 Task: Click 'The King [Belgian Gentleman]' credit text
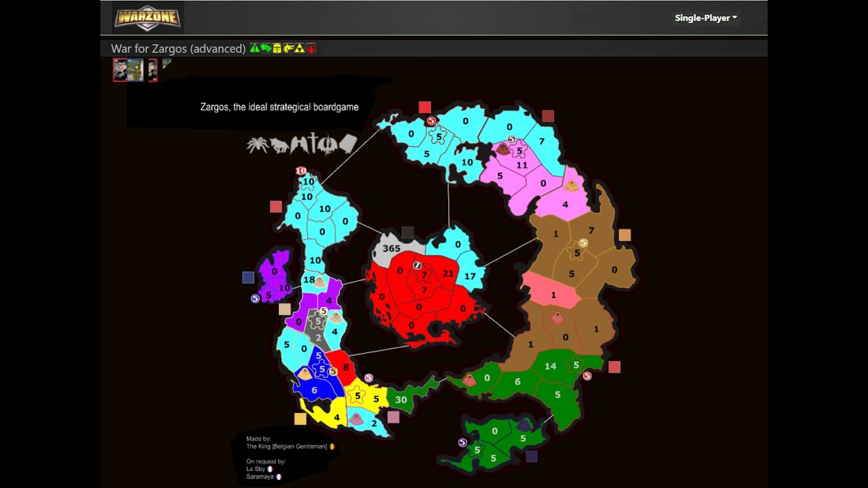pyautogui.click(x=286, y=447)
